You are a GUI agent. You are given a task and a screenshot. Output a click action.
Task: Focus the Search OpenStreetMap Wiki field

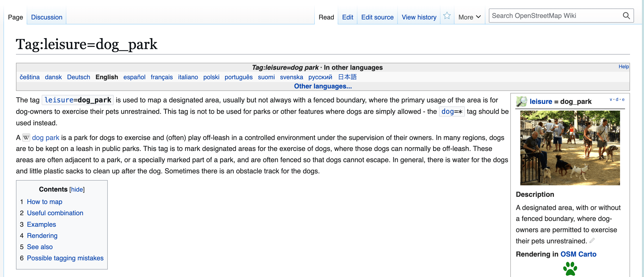555,16
